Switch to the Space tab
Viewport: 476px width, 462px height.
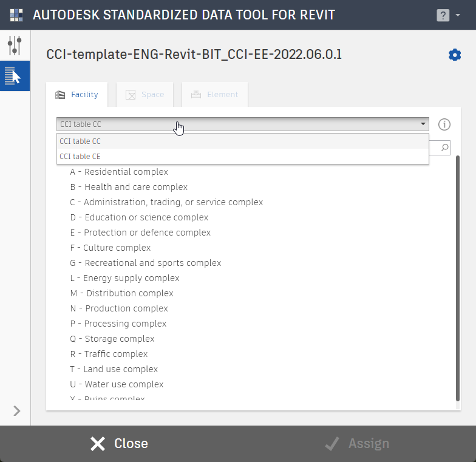[144, 95]
